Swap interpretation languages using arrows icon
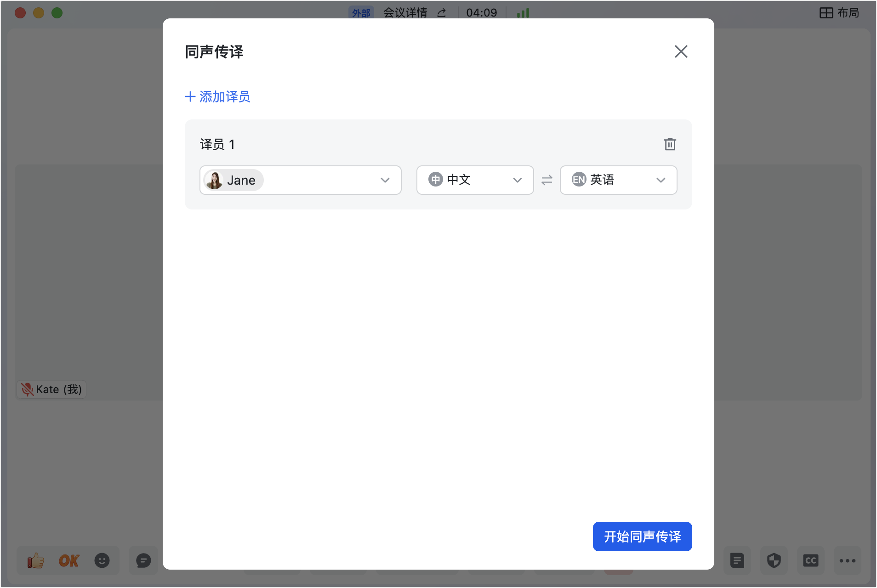The height and width of the screenshot is (588, 877). click(547, 180)
